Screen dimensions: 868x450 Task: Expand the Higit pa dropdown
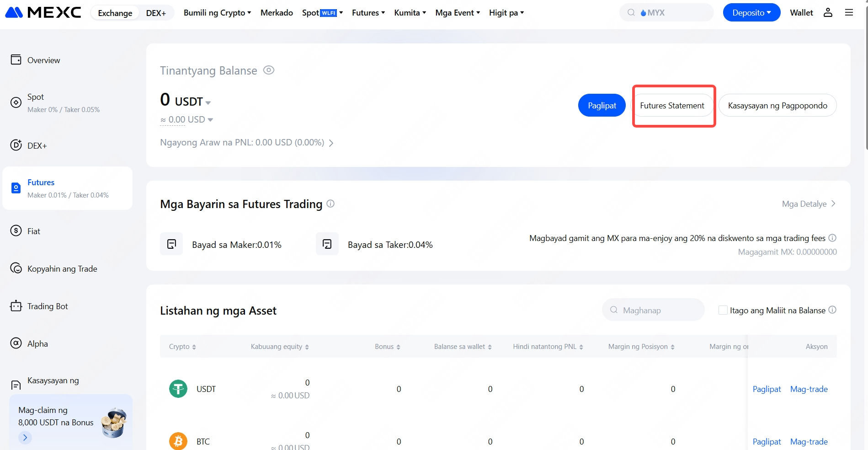506,13
